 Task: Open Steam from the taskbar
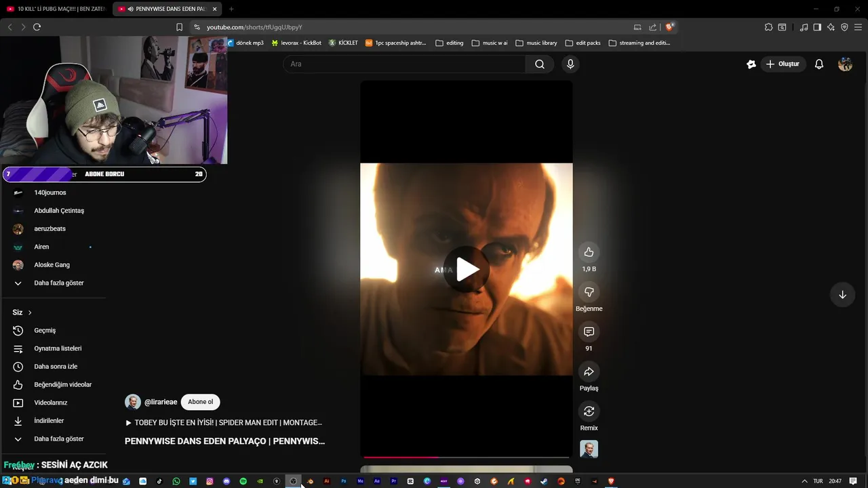click(545, 481)
